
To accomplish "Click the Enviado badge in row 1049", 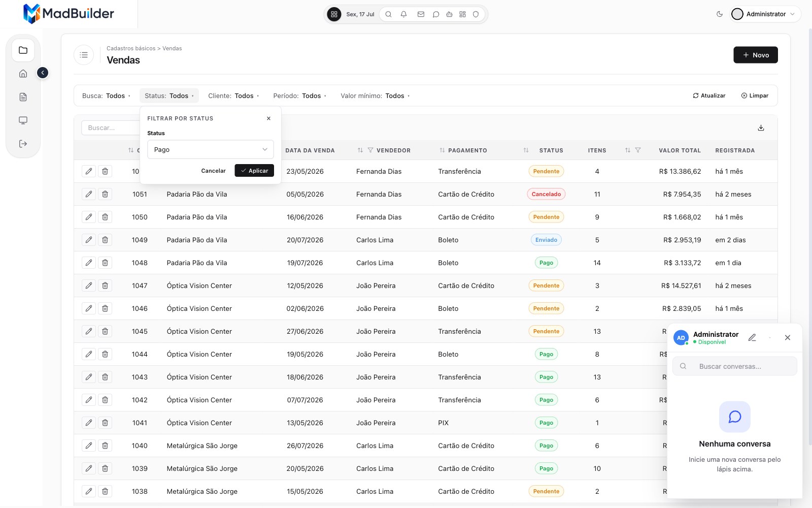I will pos(546,240).
